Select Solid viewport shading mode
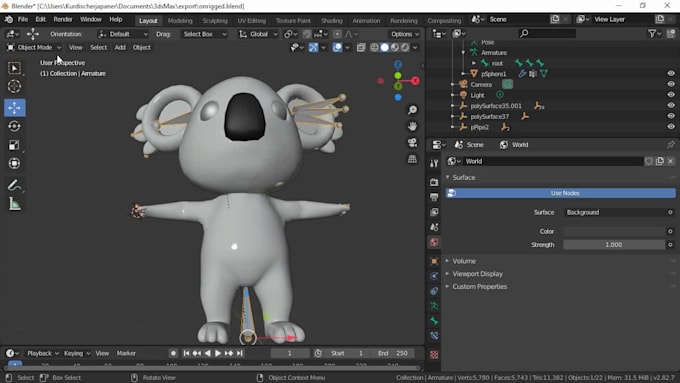Image resolution: width=680 pixels, height=383 pixels. [x=384, y=47]
